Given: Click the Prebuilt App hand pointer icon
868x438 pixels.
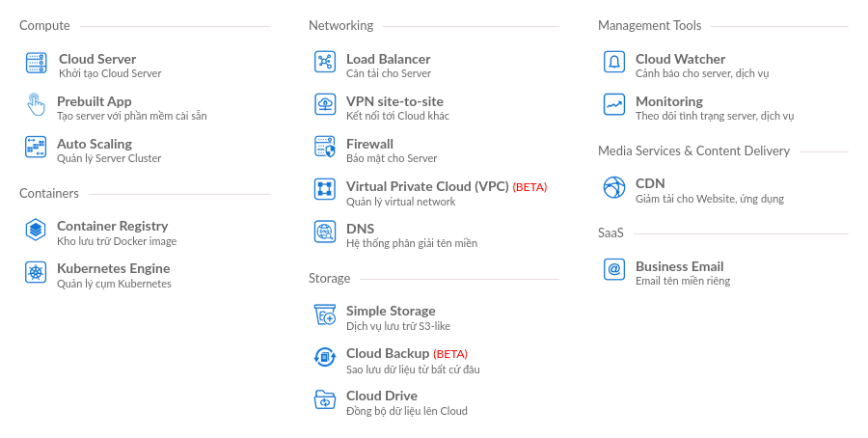Looking at the screenshot, I should tap(36, 104).
